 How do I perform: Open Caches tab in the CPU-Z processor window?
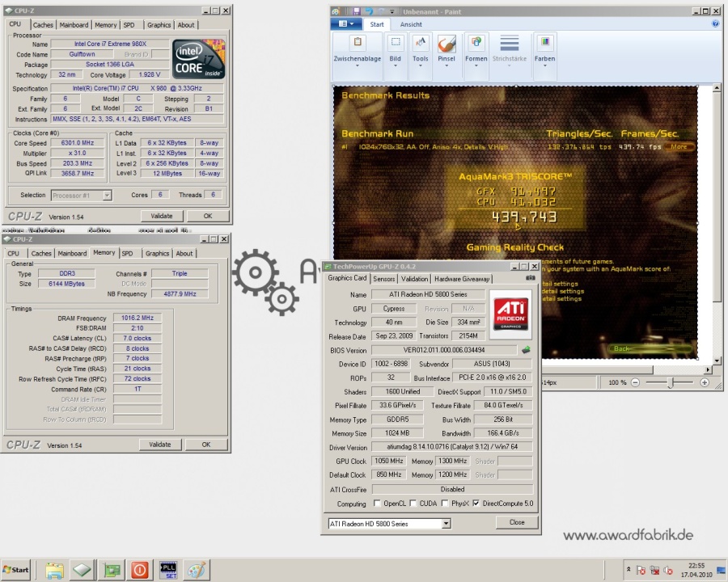pyautogui.click(x=43, y=25)
